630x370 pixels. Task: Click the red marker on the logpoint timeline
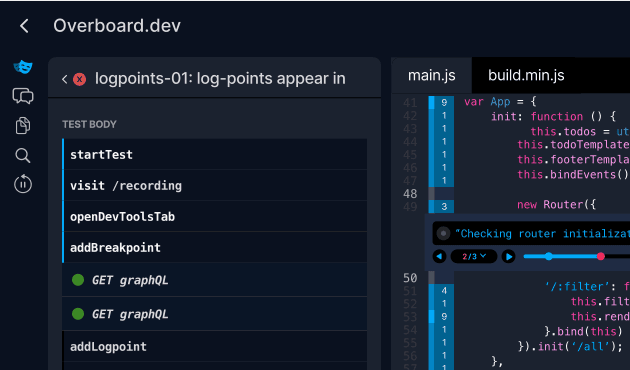(x=601, y=256)
